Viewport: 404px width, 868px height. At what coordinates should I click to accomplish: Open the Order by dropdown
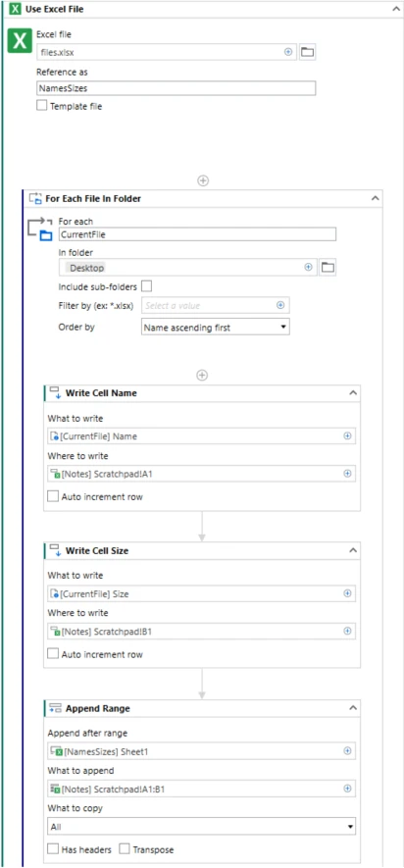[216, 328]
